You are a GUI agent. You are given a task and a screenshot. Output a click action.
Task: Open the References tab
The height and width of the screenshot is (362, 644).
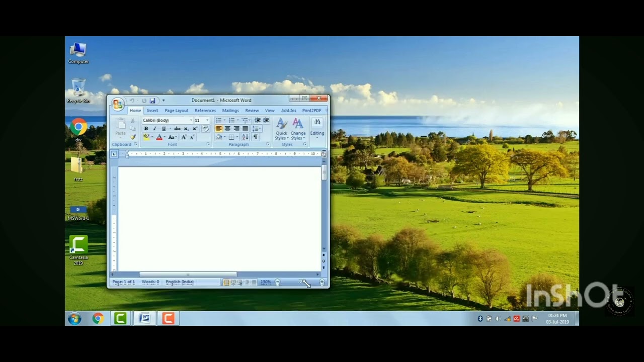click(205, 111)
